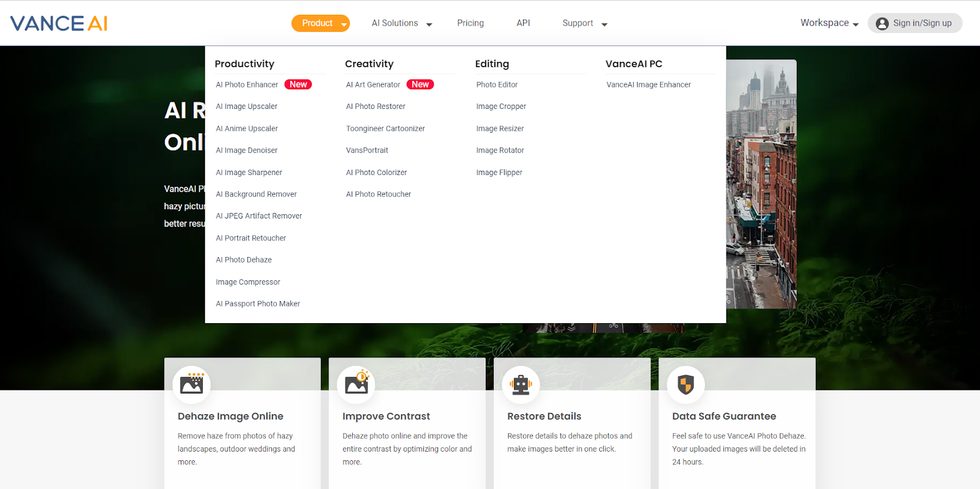This screenshot has width=980, height=489.
Task: Open Image Compressor
Action: (x=247, y=282)
